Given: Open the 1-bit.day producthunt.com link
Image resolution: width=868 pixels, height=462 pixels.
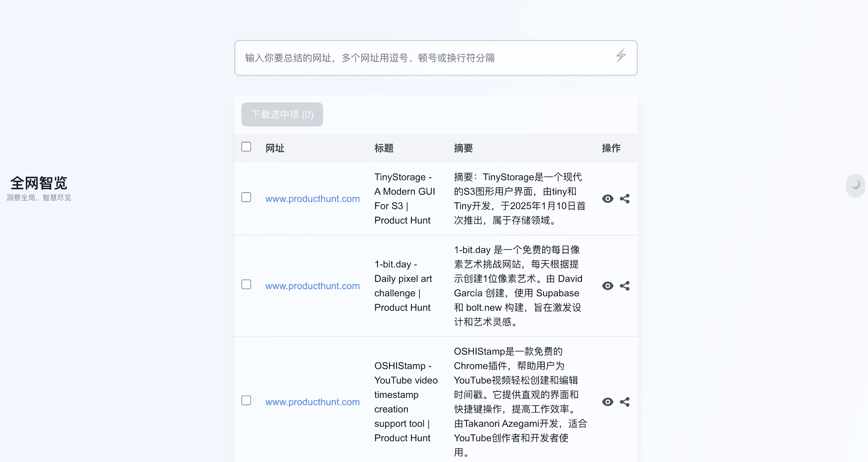Looking at the screenshot, I should click(x=313, y=286).
